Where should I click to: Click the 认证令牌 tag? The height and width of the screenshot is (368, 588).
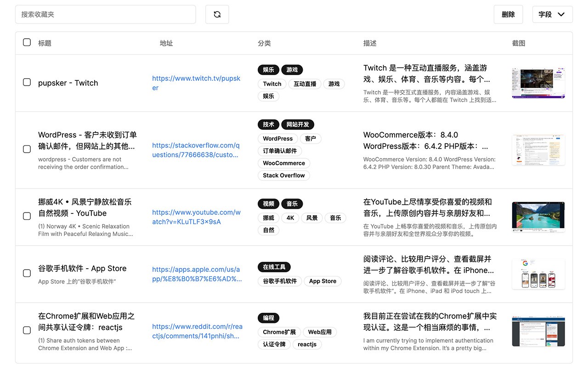pyautogui.click(x=274, y=345)
